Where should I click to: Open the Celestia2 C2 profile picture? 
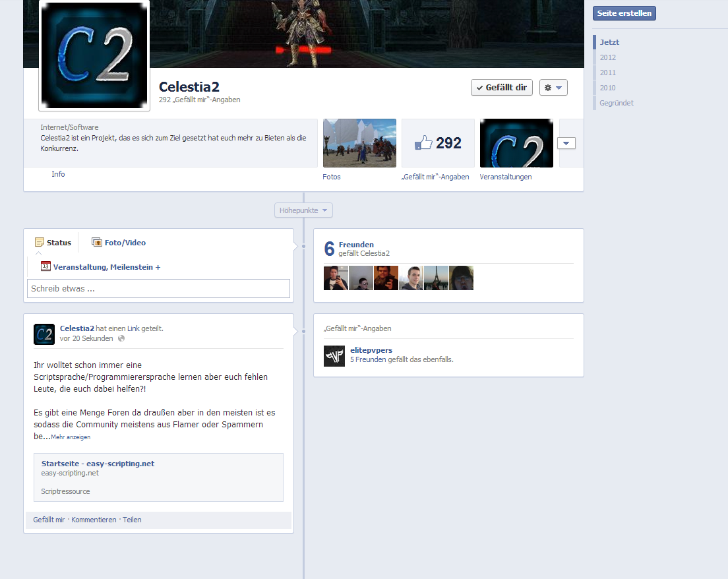(x=94, y=55)
